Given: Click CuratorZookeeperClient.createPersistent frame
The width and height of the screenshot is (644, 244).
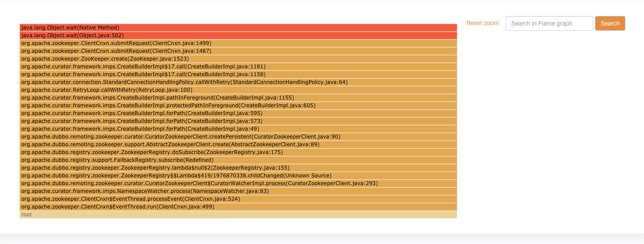Looking at the screenshot, I should [238, 137].
